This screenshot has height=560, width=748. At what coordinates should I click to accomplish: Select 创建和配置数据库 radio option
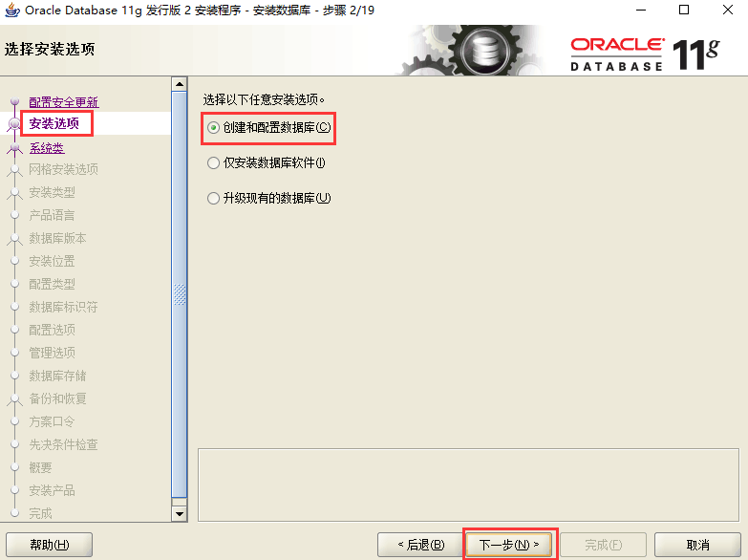coord(213,127)
